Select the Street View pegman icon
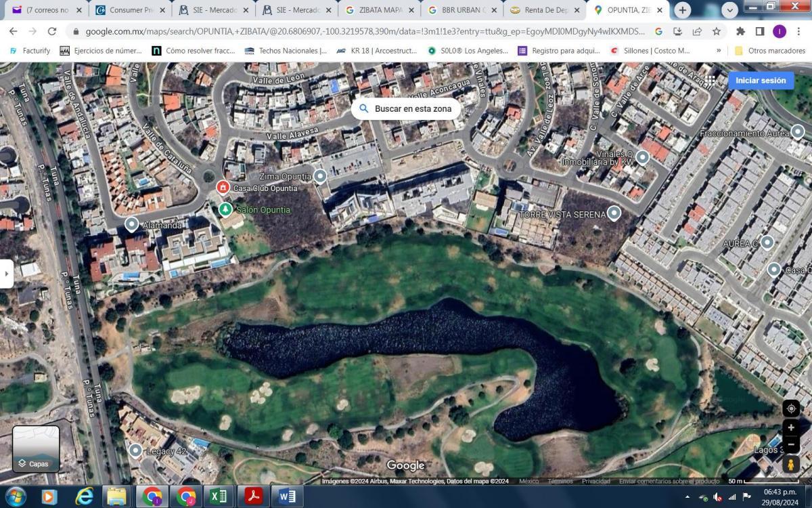Screen dimensions: 812x508 [791, 464]
